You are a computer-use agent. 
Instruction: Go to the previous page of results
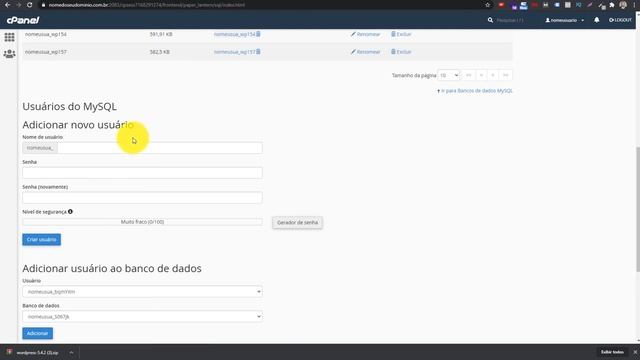(x=481, y=75)
